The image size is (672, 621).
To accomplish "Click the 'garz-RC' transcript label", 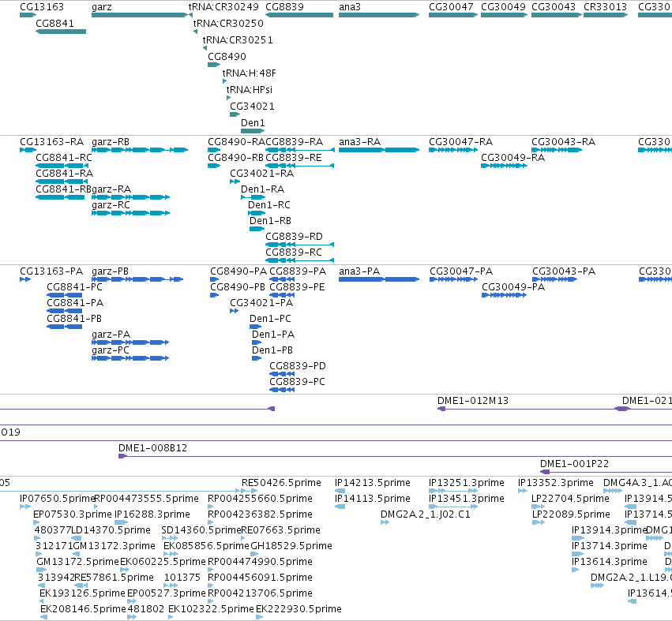I will pyautogui.click(x=111, y=205).
